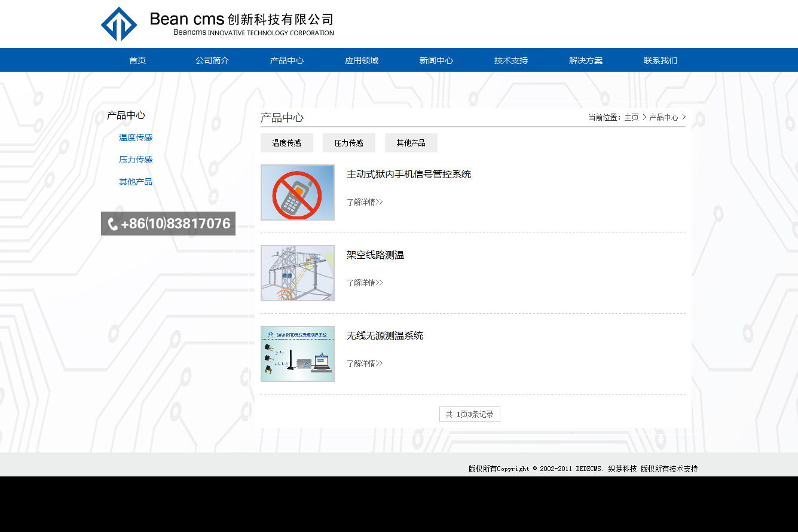
Task: Open 解决方案 in navigation bar
Action: (x=586, y=60)
